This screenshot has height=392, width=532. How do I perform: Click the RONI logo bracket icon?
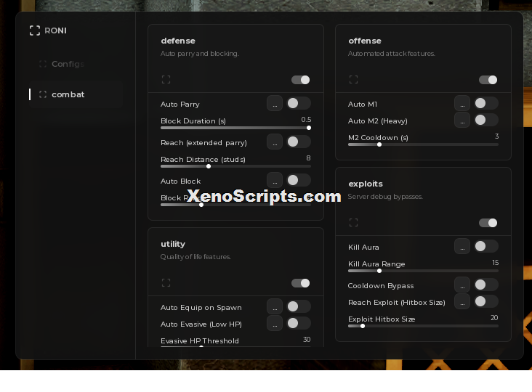coord(35,30)
